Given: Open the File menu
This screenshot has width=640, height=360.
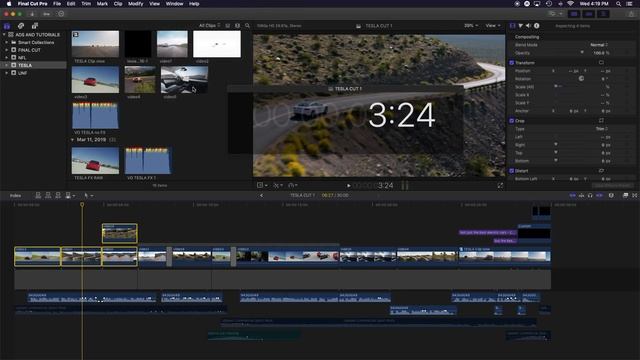Looking at the screenshot, I should tap(57, 4).
